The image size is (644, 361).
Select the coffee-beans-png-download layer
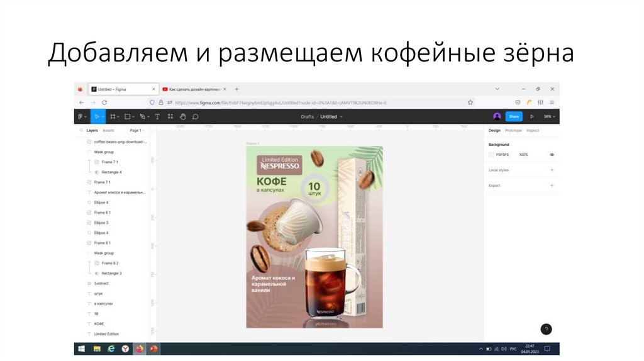pos(120,142)
